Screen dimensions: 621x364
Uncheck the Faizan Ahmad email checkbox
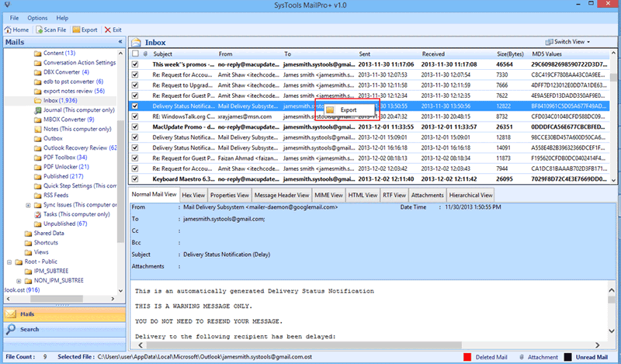135,158
